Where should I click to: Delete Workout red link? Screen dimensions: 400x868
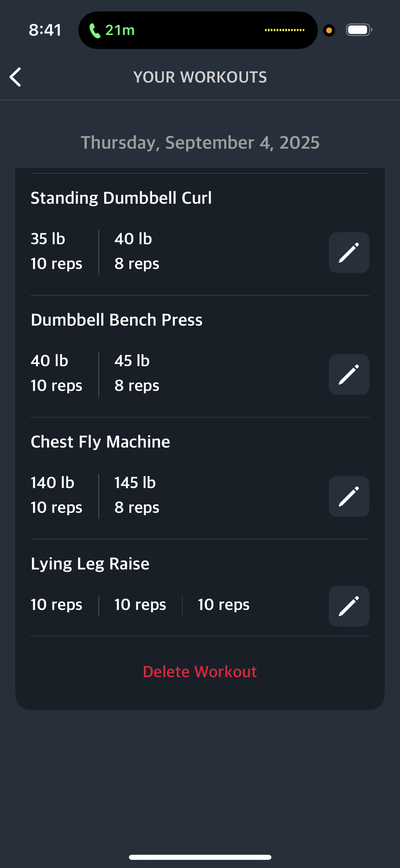(x=200, y=671)
